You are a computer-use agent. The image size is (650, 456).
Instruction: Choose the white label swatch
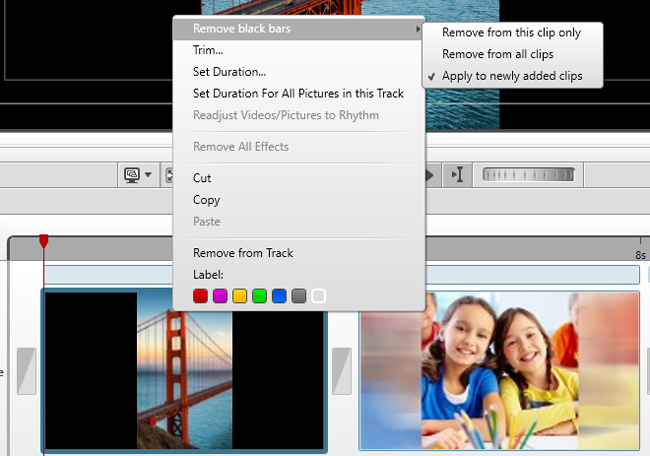[x=318, y=296]
